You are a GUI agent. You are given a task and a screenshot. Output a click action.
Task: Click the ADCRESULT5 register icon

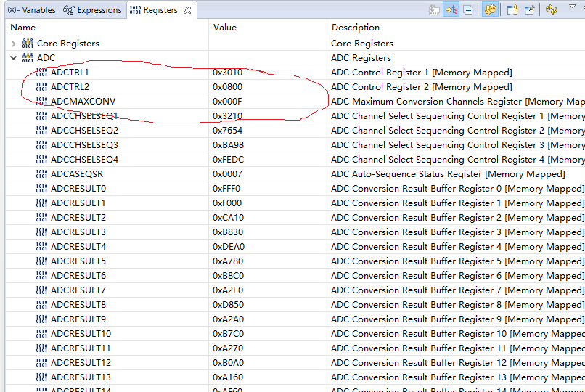point(41,261)
